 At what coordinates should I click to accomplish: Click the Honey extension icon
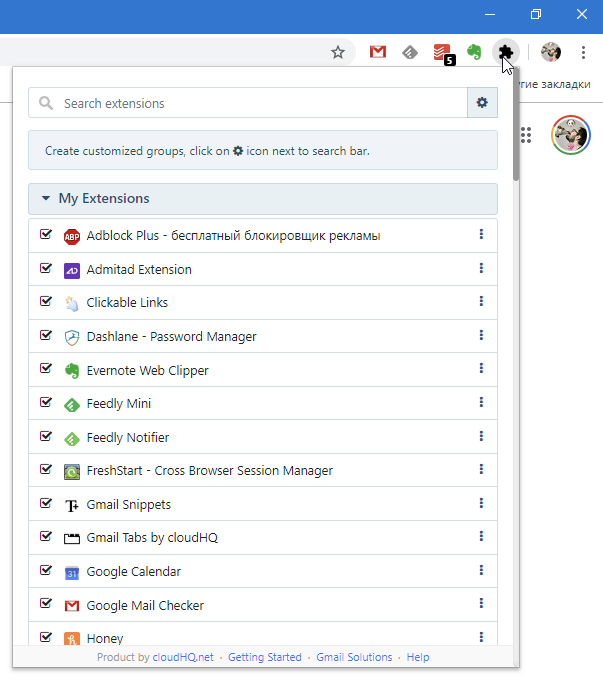coord(72,639)
